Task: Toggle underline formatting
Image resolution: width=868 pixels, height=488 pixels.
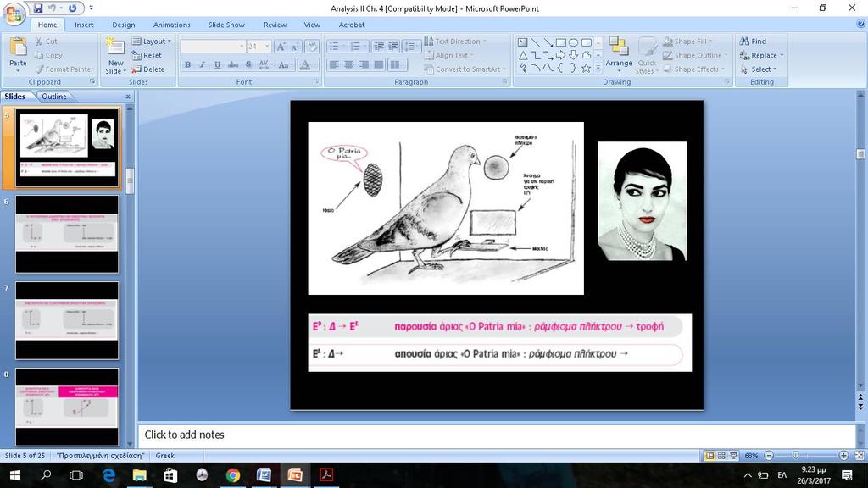Action: point(217,64)
